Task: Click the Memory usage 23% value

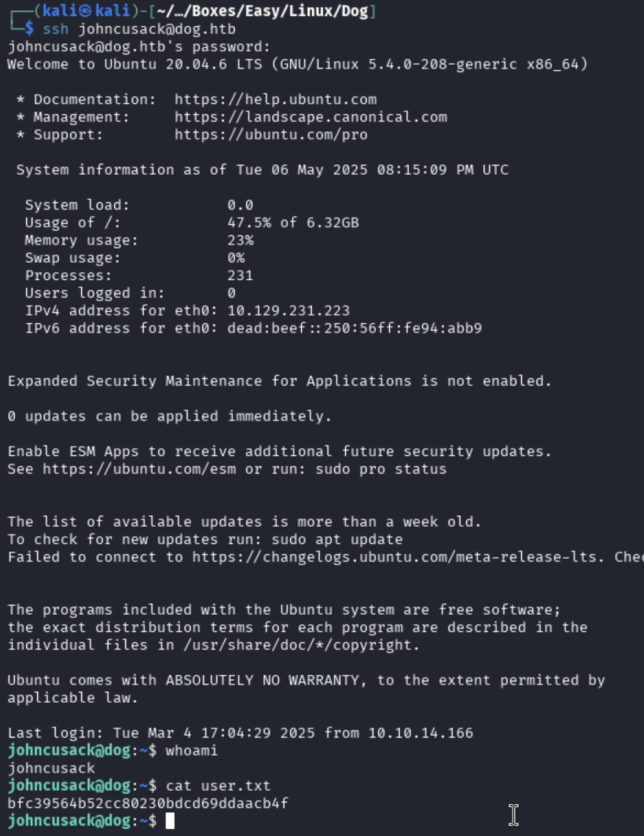Action: pos(240,241)
